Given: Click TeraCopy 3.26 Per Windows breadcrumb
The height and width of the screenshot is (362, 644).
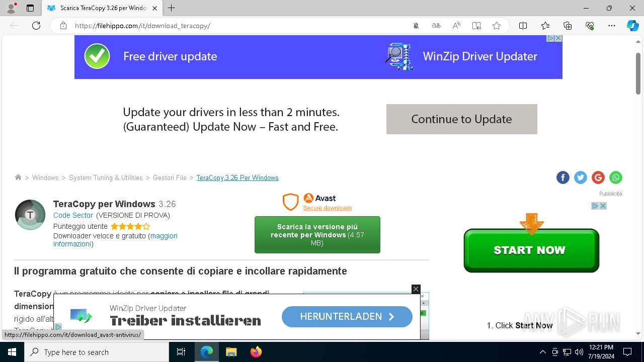Looking at the screenshot, I should click(x=237, y=178).
